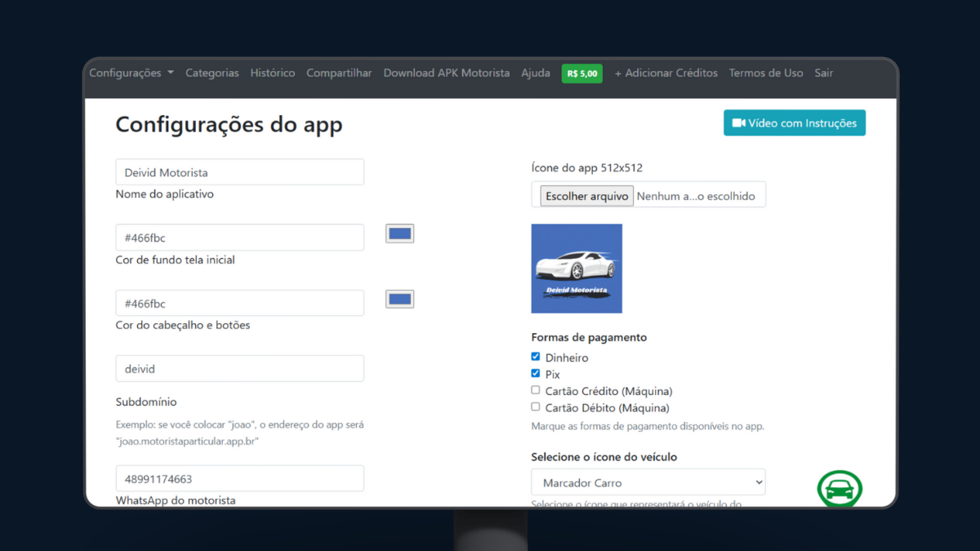Image resolution: width=980 pixels, height=551 pixels.
Task: Click Download APK Motorista in the navbar
Action: [x=446, y=73]
